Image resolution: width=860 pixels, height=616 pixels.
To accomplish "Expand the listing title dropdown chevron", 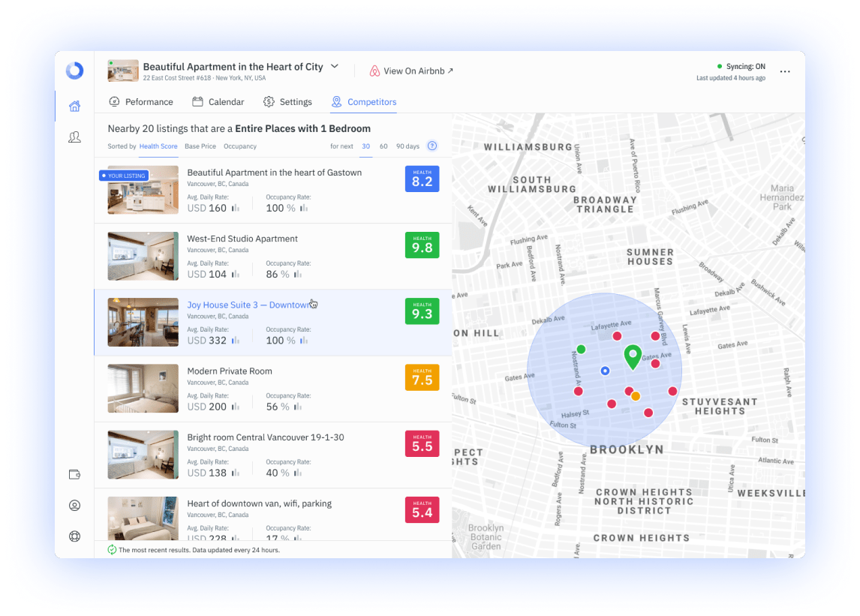I will click(x=334, y=66).
